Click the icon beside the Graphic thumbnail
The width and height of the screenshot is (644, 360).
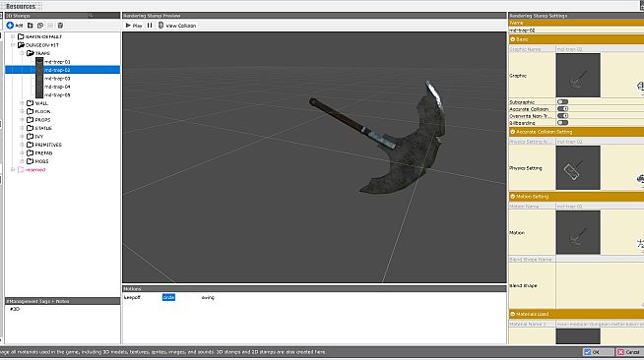click(640, 87)
